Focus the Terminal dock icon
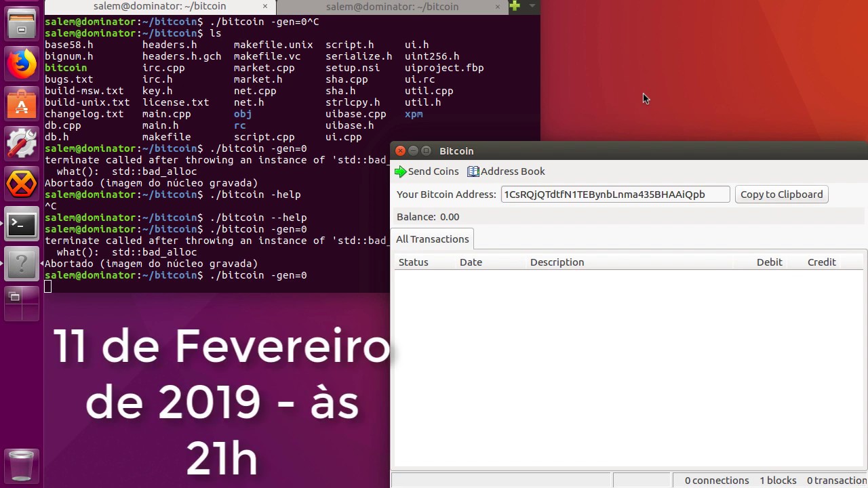Screen dimensions: 868x488 [22, 224]
